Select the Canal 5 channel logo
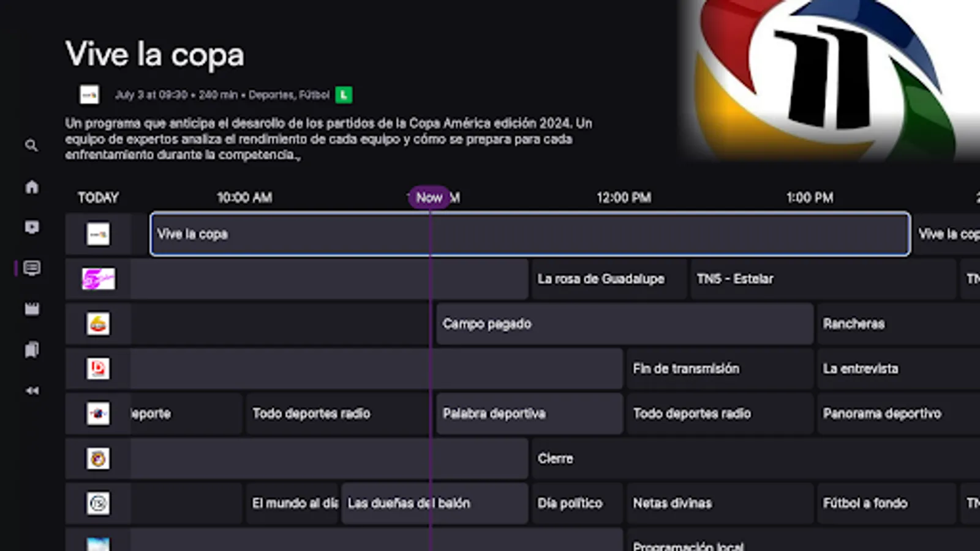The height and width of the screenshot is (551, 980). point(98,279)
